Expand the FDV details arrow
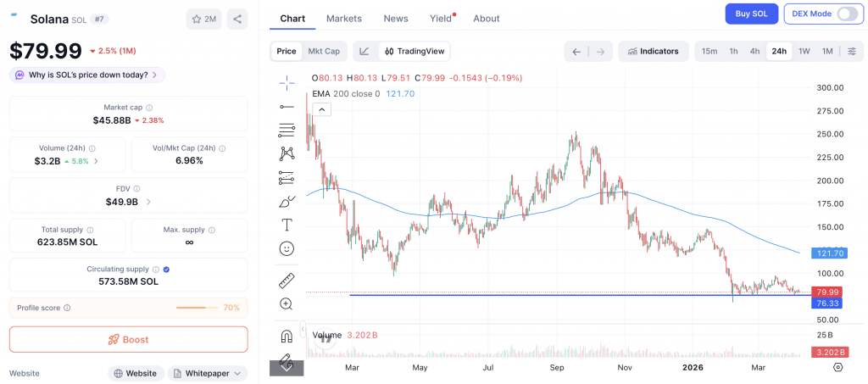The image size is (868, 384). [x=149, y=202]
